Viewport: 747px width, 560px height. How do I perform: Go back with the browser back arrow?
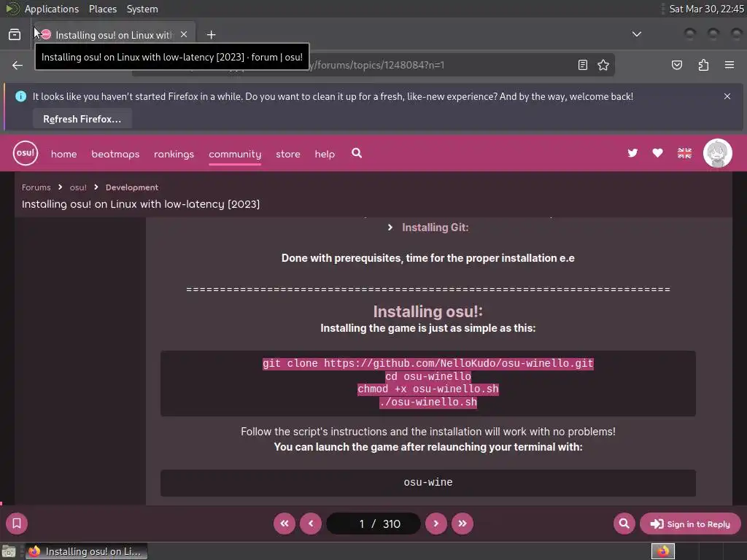[x=18, y=65]
